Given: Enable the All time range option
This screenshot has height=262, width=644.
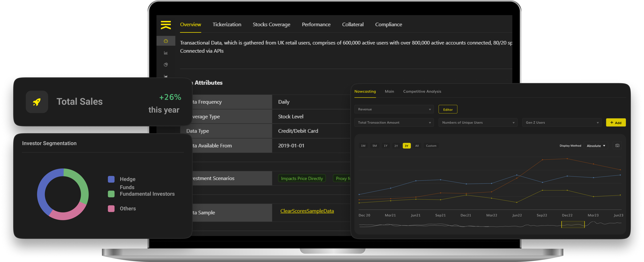Looking at the screenshot, I should pyautogui.click(x=417, y=145).
